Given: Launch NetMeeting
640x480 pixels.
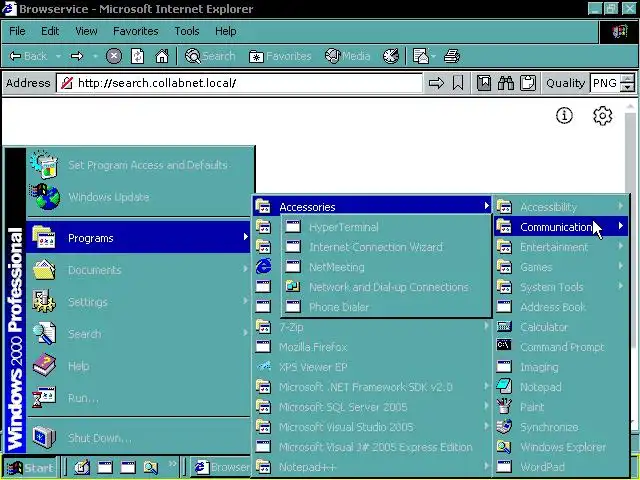Looking at the screenshot, I should point(386,267).
